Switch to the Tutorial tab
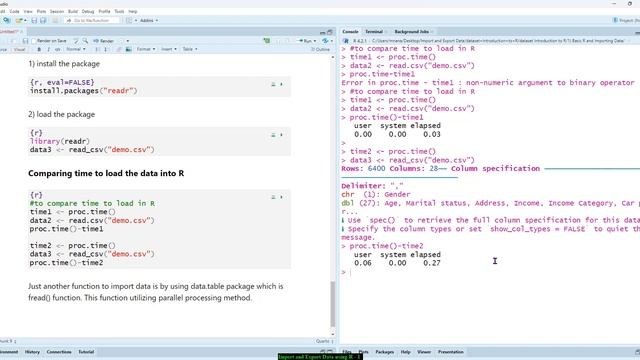The width and height of the screenshot is (640, 360). 86,352
